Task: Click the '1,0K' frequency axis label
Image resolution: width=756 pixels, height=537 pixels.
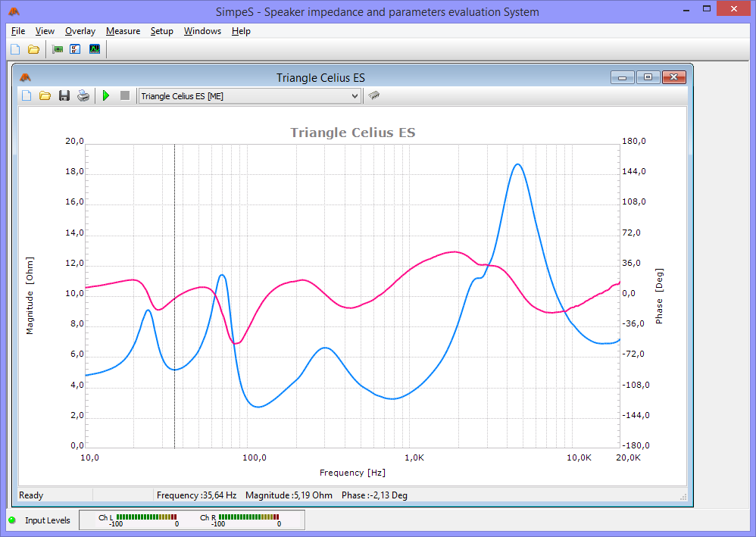Action: (414, 457)
